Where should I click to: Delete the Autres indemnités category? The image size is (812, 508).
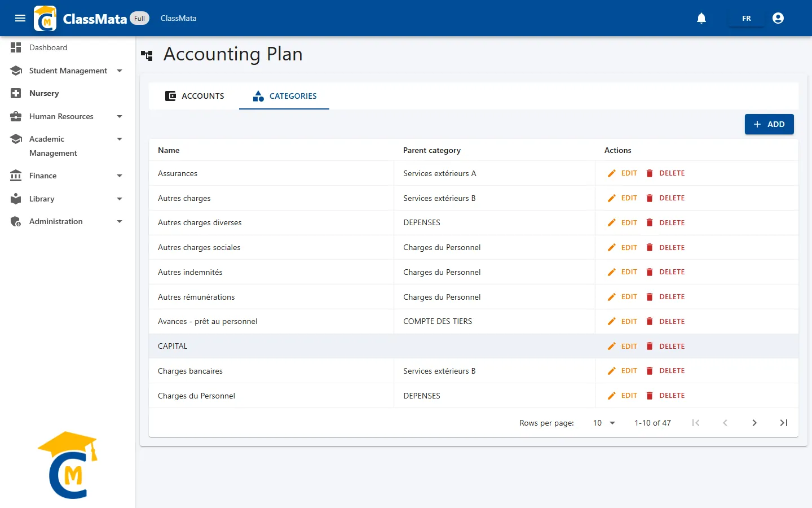coord(665,272)
